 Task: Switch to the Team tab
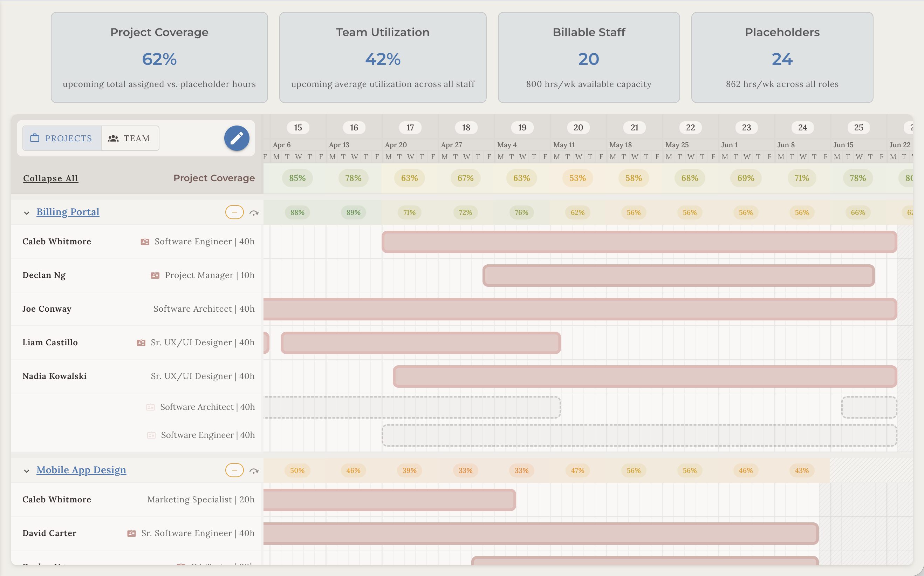(130, 138)
